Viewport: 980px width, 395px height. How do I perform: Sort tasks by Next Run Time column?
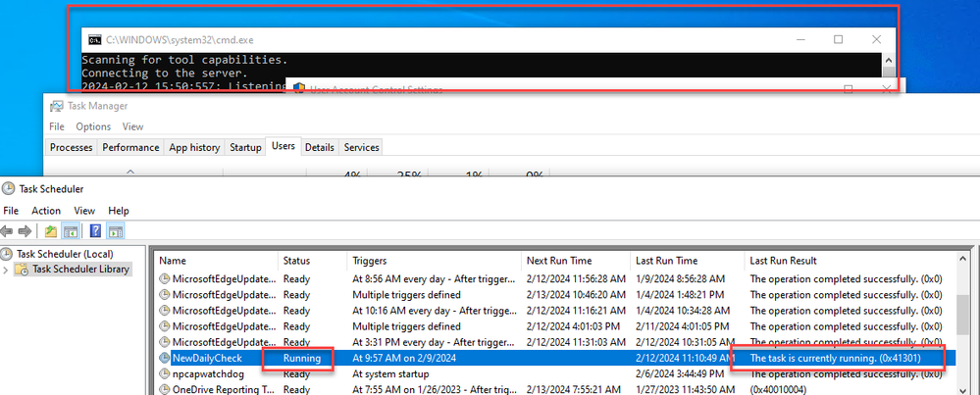pyautogui.click(x=561, y=261)
